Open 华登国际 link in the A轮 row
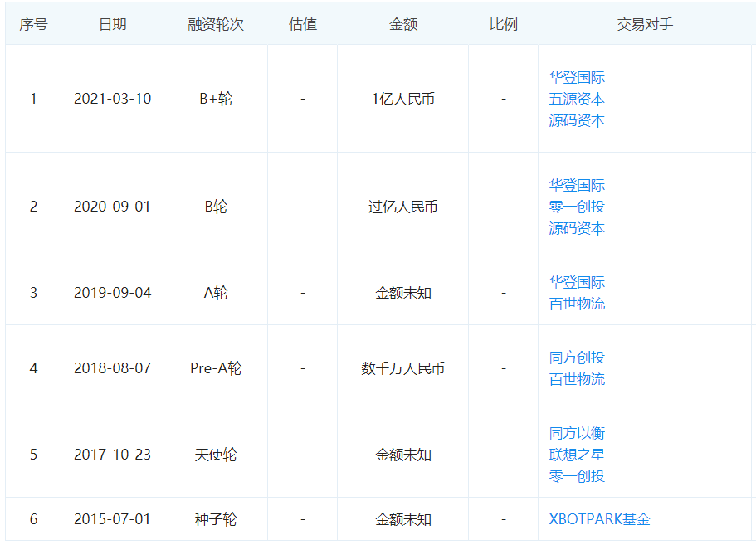Screen dimensions: 756x545 click(x=577, y=282)
